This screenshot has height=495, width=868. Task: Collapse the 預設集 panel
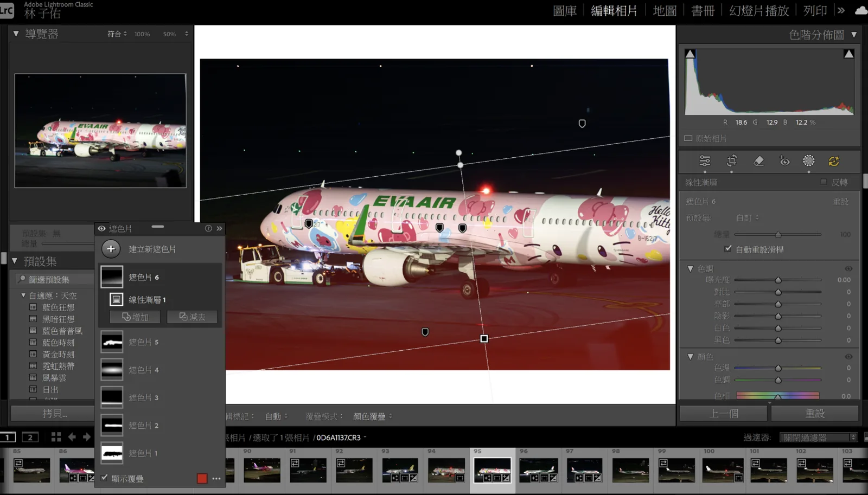[x=15, y=261]
